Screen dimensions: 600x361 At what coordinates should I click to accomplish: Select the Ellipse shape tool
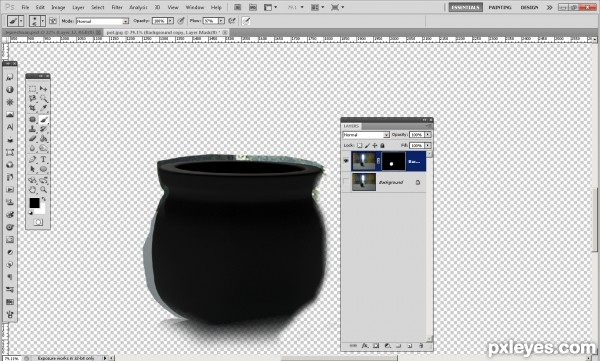(x=43, y=169)
